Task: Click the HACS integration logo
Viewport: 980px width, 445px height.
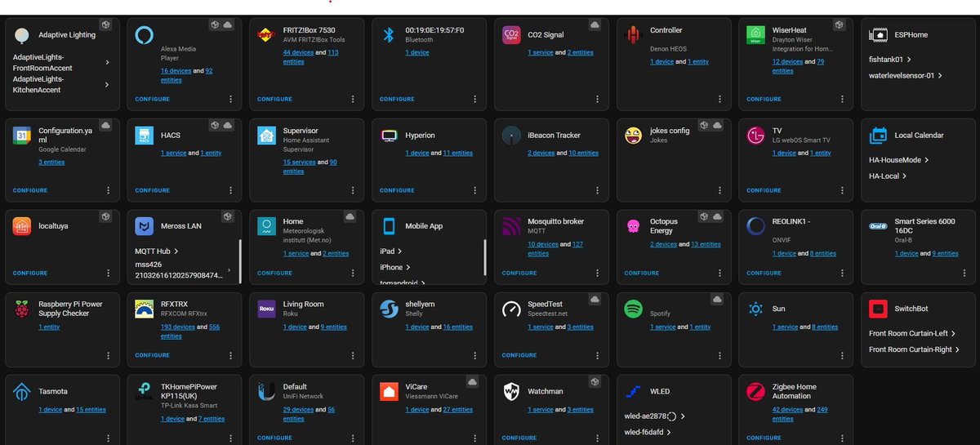Action: [144, 136]
